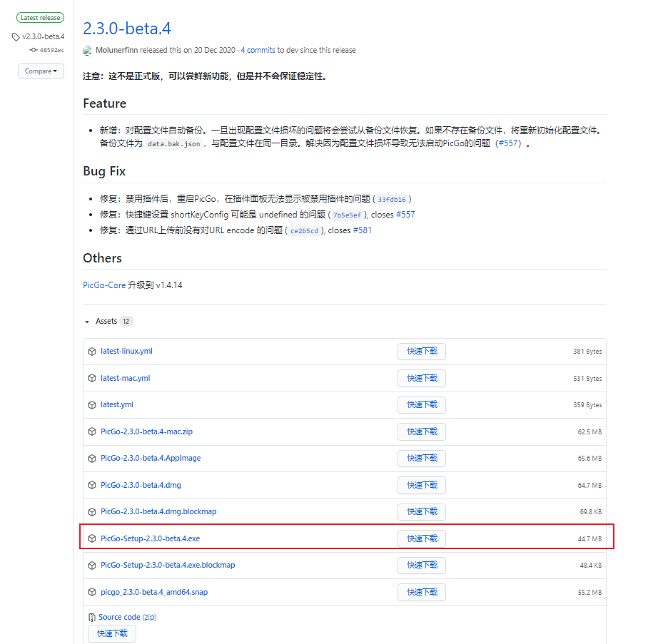Download latest.yml file link

click(117, 405)
